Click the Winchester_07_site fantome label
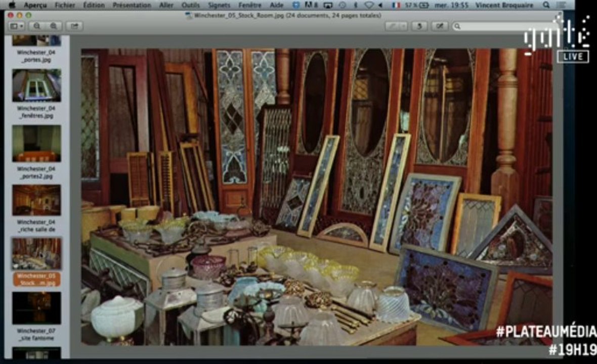 pyautogui.click(x=36, y=334)
